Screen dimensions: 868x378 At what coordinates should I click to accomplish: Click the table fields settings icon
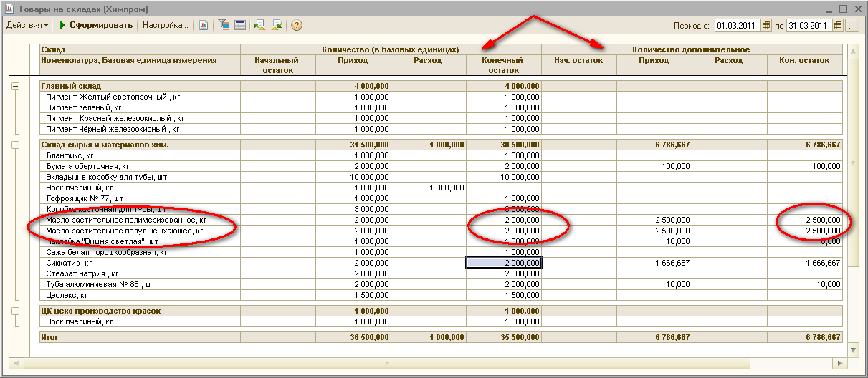240,25
